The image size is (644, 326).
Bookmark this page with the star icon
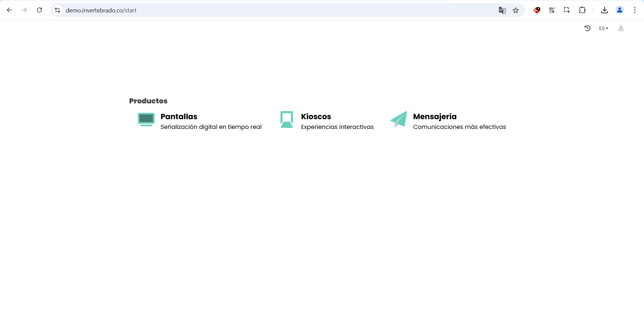516,10
